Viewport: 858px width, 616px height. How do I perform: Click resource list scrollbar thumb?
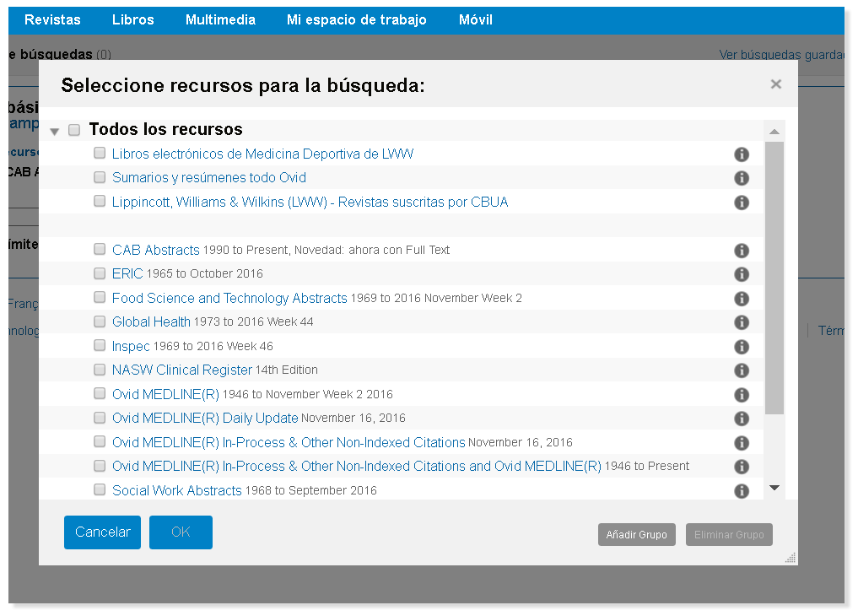[774, 278]
